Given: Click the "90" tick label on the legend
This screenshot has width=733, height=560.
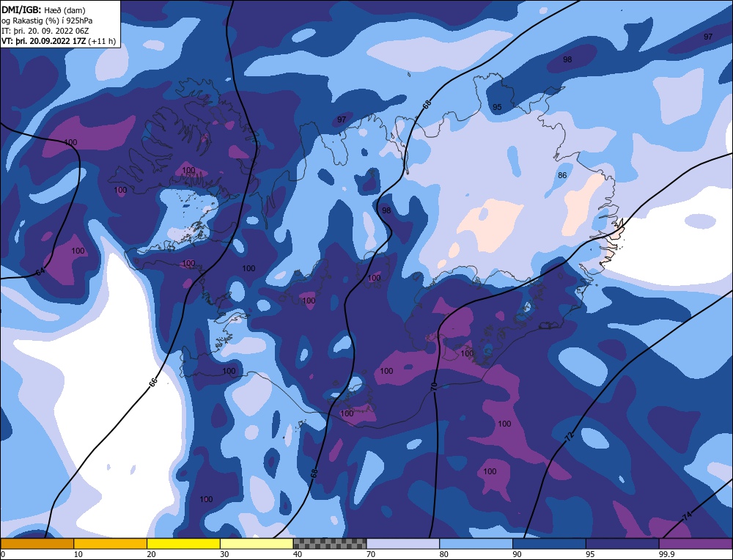Looking at the screenshot, I should (x=517, y=554).
